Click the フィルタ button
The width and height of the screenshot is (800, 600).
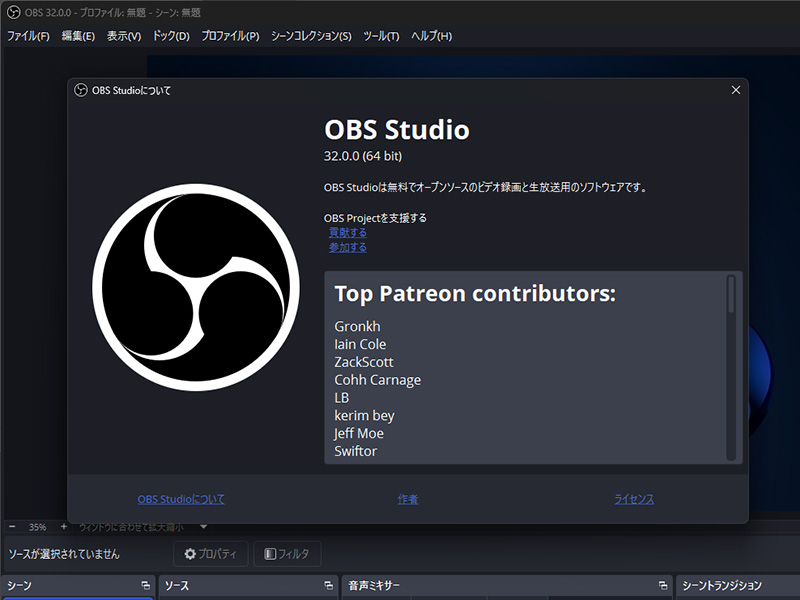(287, 554)
